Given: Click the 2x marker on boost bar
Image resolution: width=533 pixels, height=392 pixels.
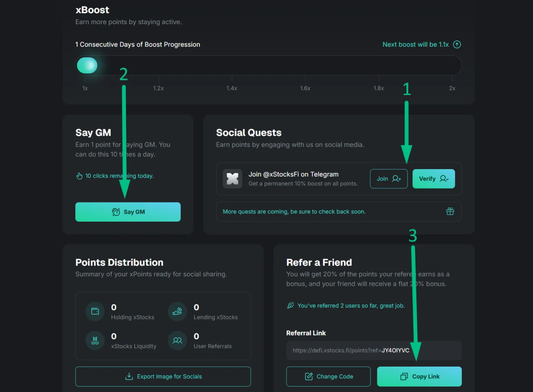Looking at the screenshot, I should [452, 88].
